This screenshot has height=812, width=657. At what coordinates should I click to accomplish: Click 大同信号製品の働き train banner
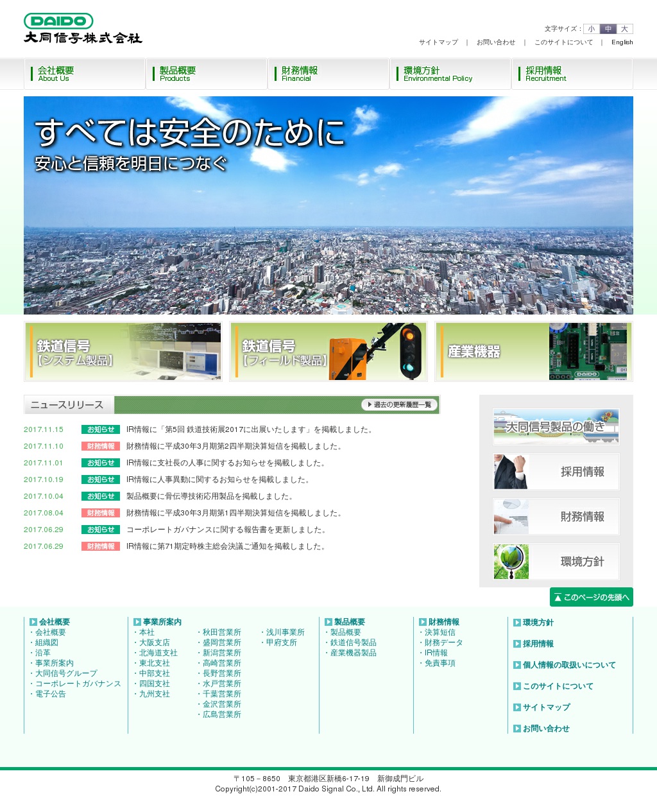click(x=556, y=427)
